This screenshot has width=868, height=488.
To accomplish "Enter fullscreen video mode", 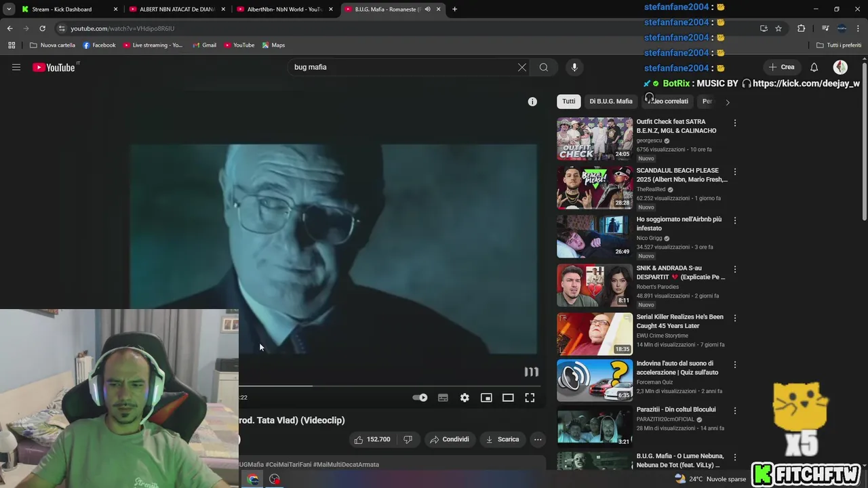I will 530,398.
